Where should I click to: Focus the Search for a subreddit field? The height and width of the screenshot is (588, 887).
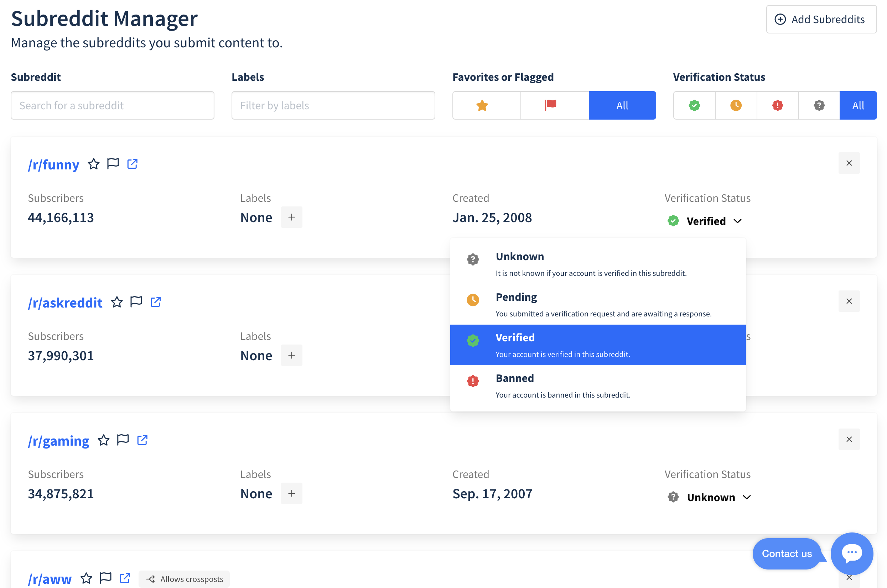(x=113, y=105)
